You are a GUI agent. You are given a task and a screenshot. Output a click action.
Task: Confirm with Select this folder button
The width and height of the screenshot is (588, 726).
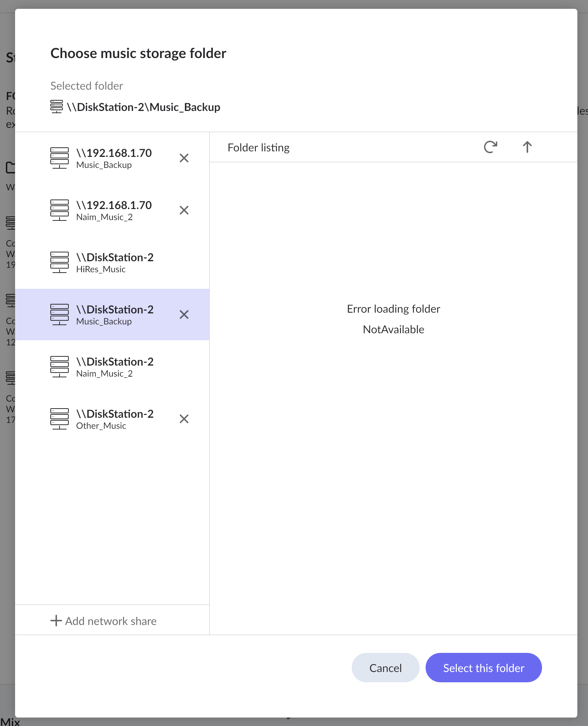click(x=483, y=668)
